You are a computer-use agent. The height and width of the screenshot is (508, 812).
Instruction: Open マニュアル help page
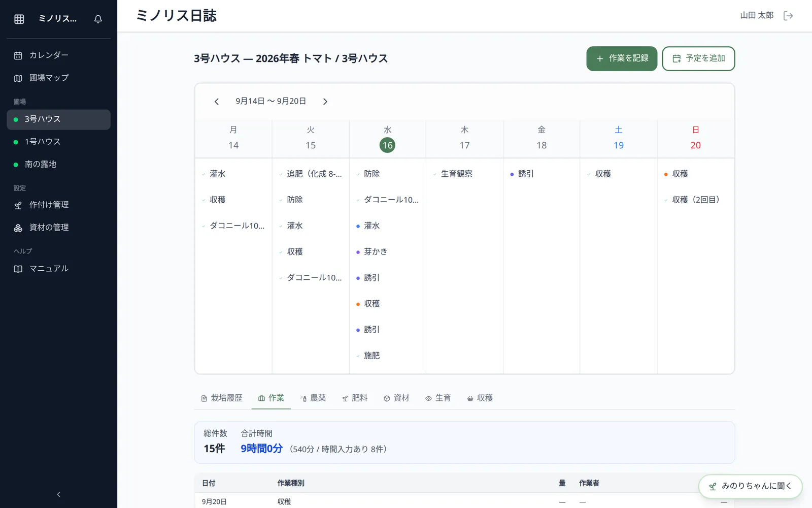pyautogui.click(x=58, y=269)
